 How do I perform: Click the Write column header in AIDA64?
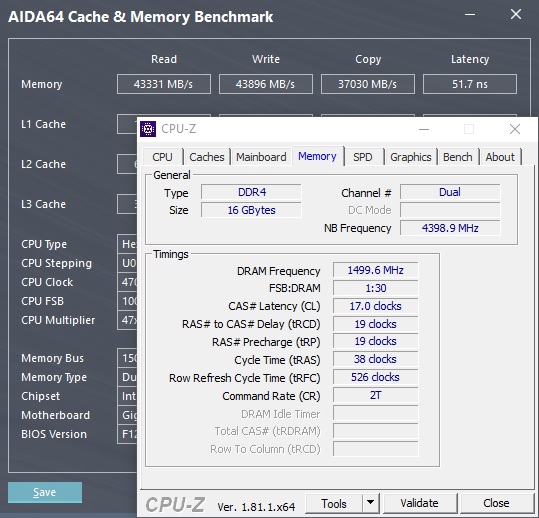click(x=266, y=59)
